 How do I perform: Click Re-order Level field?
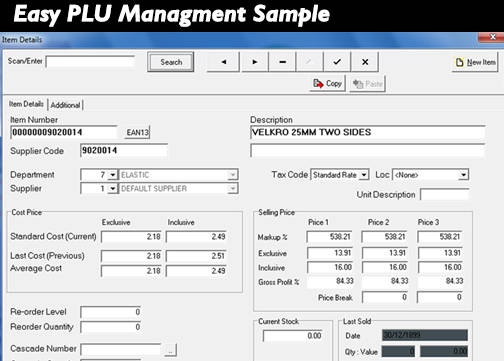[x=111, y=312]
